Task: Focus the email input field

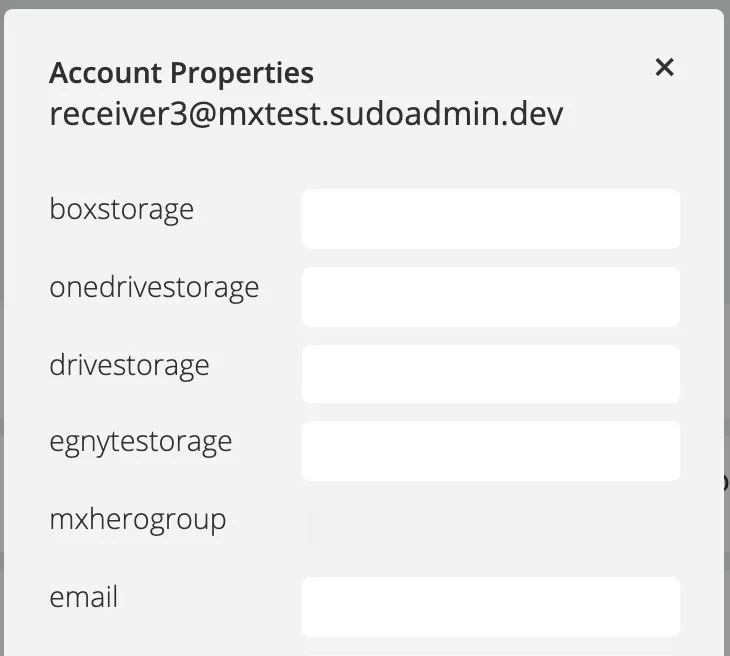Action: pos(490,606)
